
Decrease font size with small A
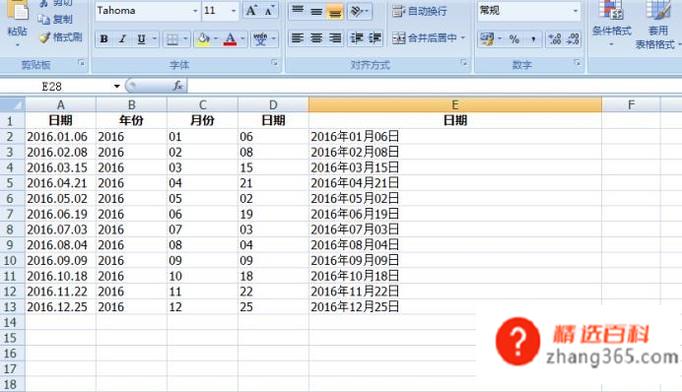point(269,11)
